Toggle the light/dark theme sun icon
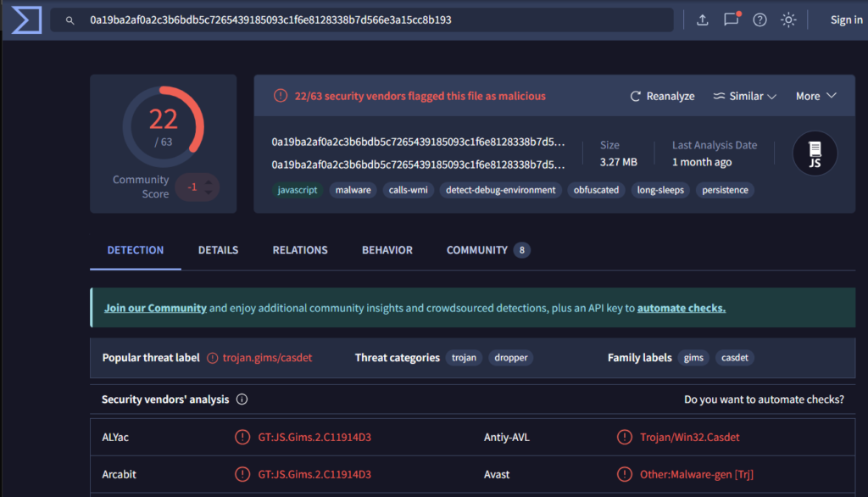 [788, 20]
